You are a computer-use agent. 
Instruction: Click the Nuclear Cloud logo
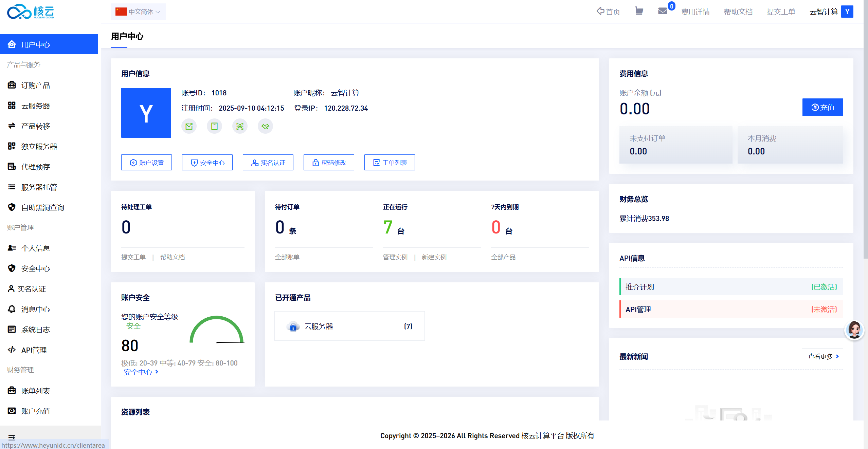coord(31,12)
